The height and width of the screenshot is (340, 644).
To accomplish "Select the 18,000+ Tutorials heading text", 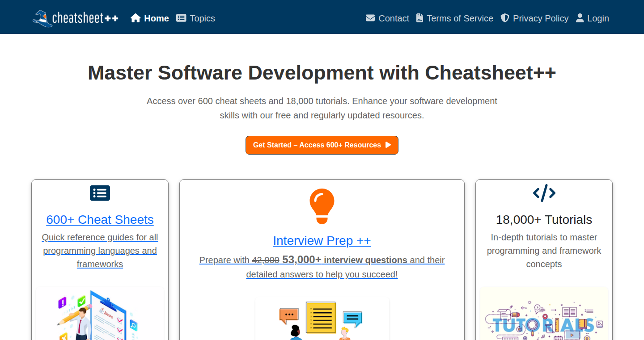I will tap(544, 220).
